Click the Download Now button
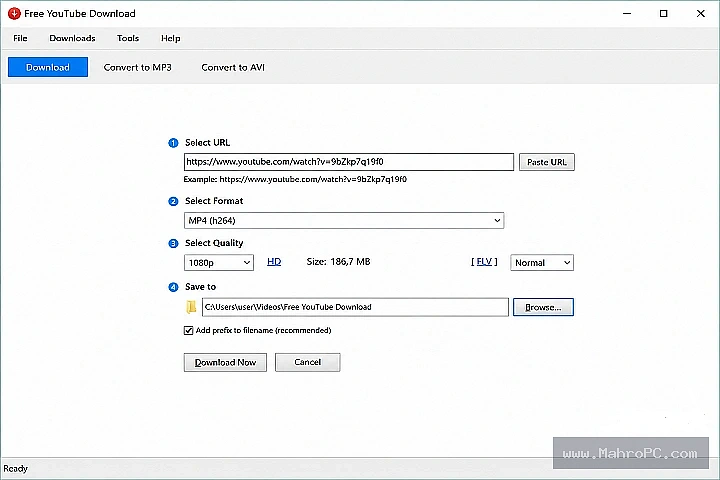The width and height of the screenshot is (720, 480). click(225, 362)
